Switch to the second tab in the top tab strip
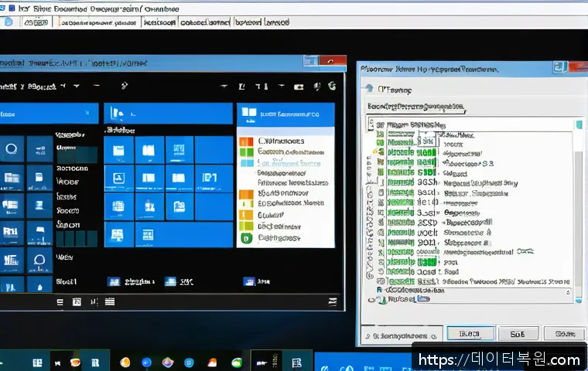The image size is (588, 371). (x=99, y=23)
